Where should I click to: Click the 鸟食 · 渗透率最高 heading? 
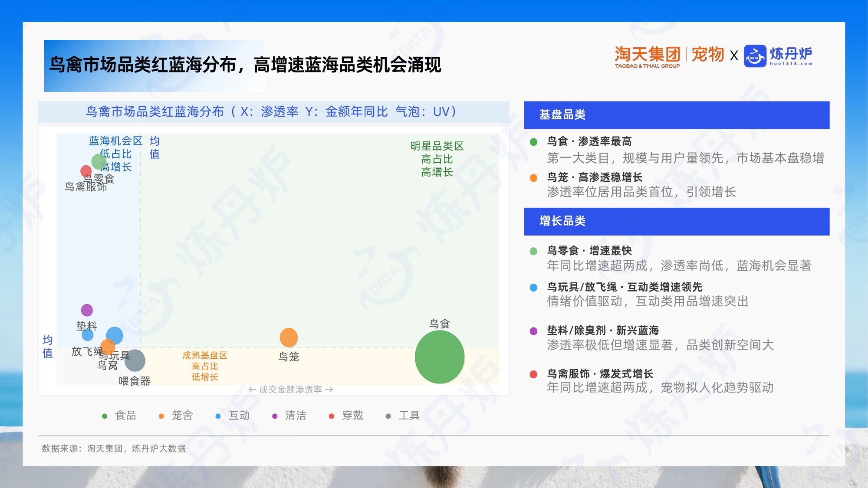click(x=589, y=141)
